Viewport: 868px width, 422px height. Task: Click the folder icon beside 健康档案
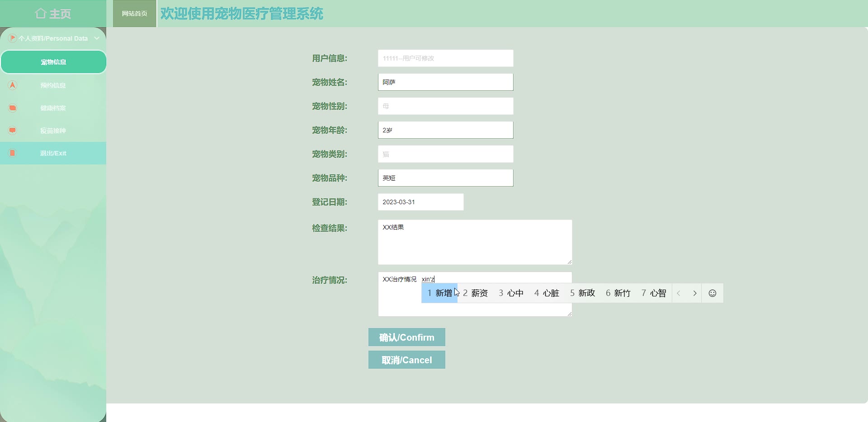pos(13,108)
